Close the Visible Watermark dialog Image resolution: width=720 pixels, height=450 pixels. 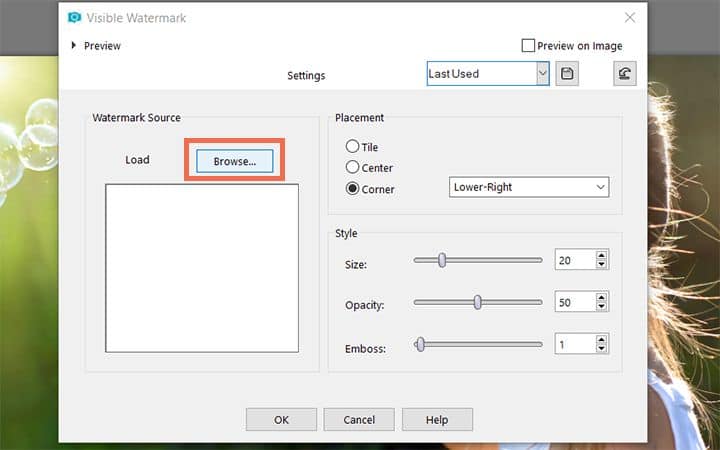[x=630, y=18]
